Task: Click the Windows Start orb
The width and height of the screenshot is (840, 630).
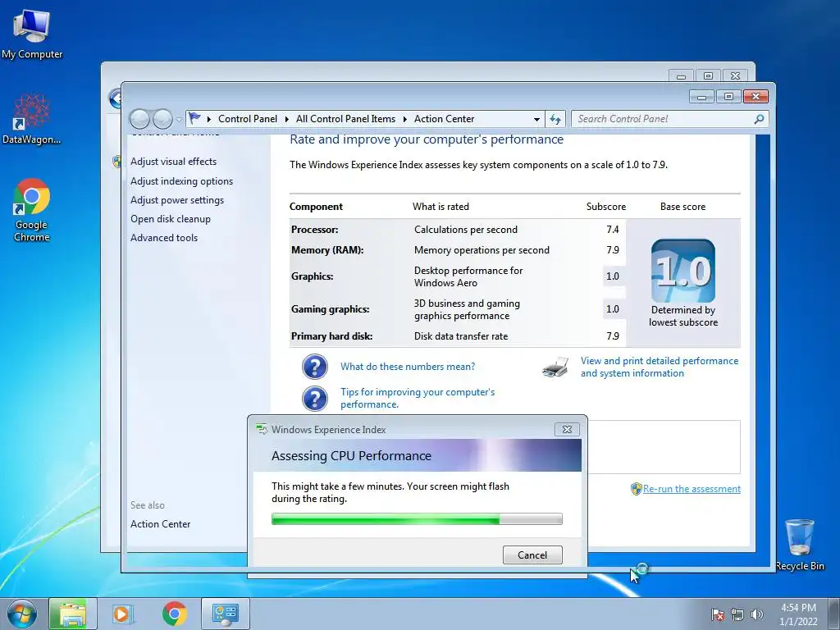Action: [x=22, y=614]
